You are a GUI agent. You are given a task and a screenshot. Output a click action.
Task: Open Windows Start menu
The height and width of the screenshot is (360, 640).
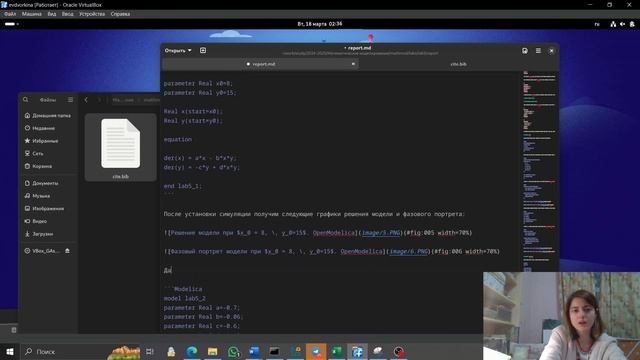click(10, 351)
